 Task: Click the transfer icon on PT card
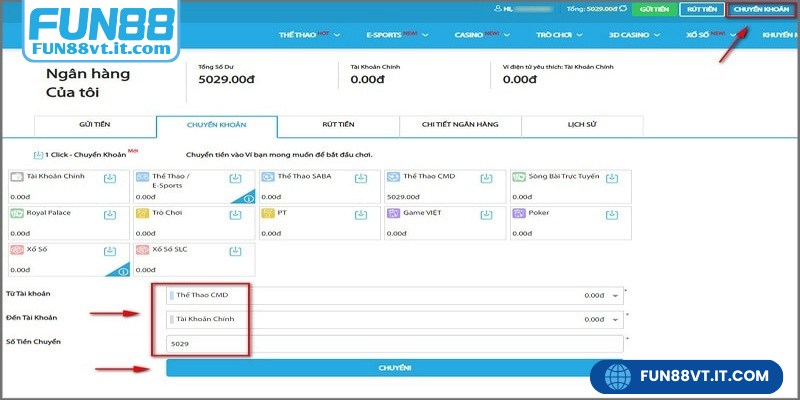pyautogui.click(x=361, y=215)
